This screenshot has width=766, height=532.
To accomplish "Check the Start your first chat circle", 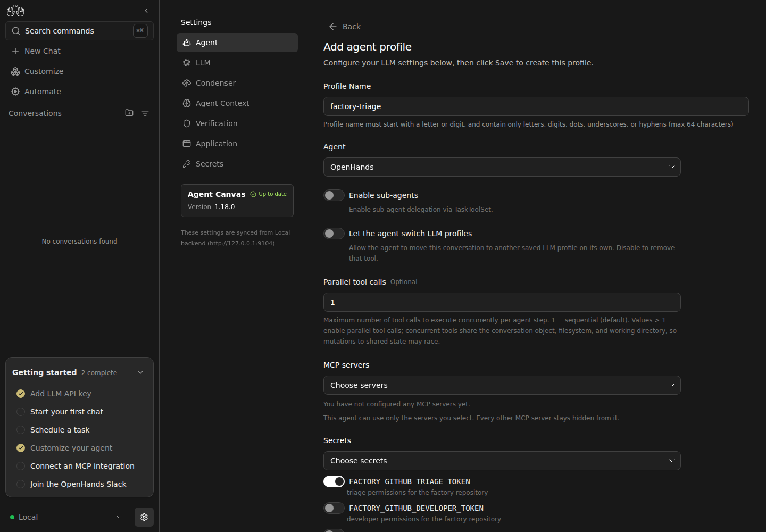I will pyautogui.click(x=21, y=412).
